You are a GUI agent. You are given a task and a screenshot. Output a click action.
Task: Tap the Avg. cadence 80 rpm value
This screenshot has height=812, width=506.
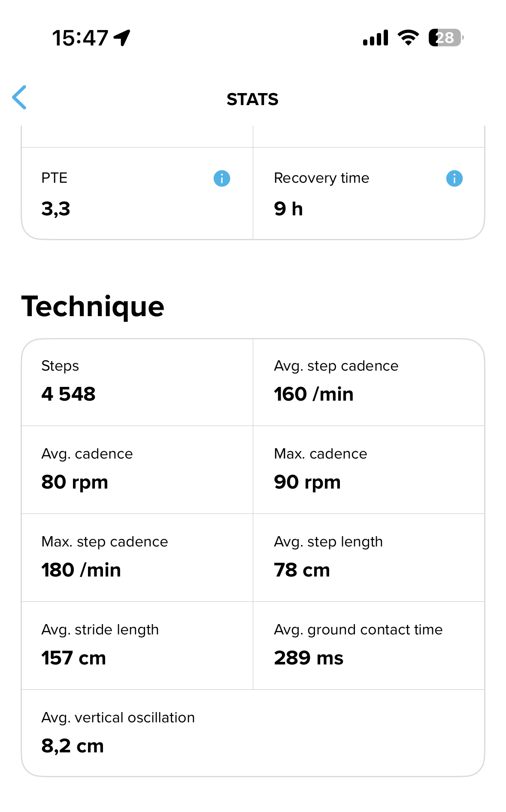(75, 482)
